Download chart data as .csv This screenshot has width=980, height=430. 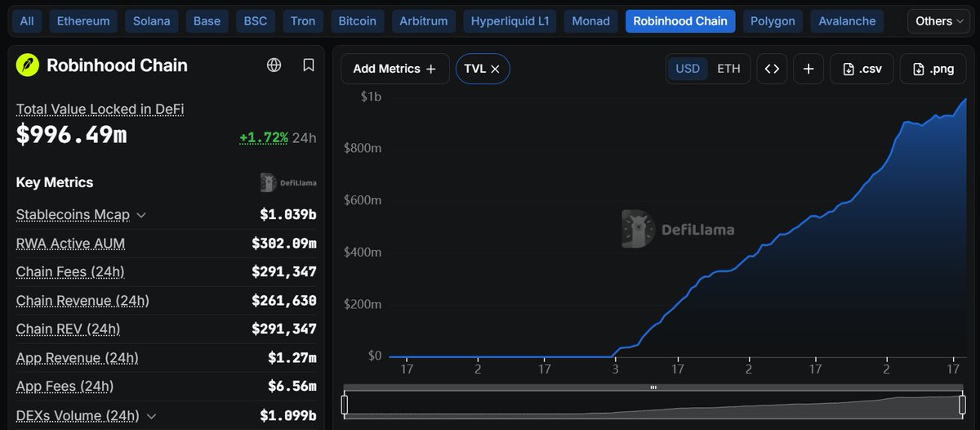[862, 69]
